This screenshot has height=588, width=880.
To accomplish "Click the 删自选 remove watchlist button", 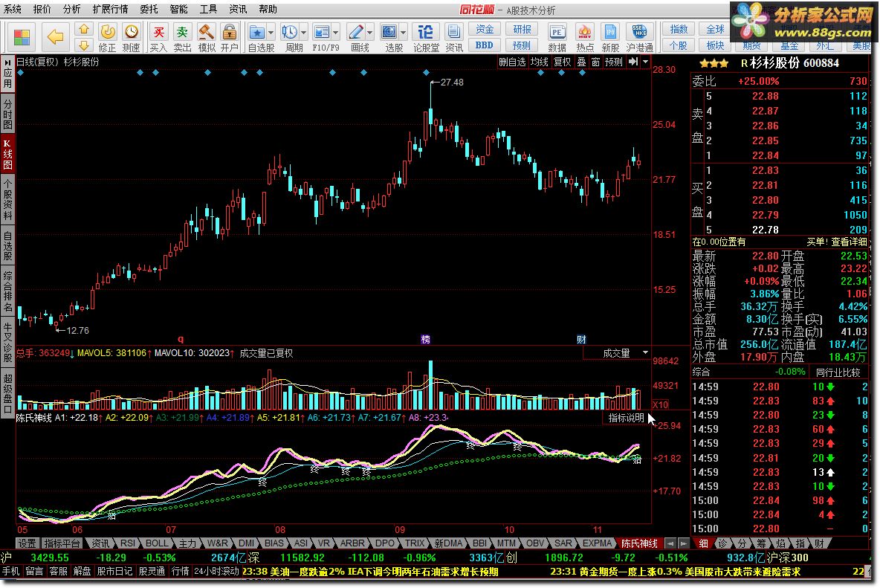I will click(512, 62).
